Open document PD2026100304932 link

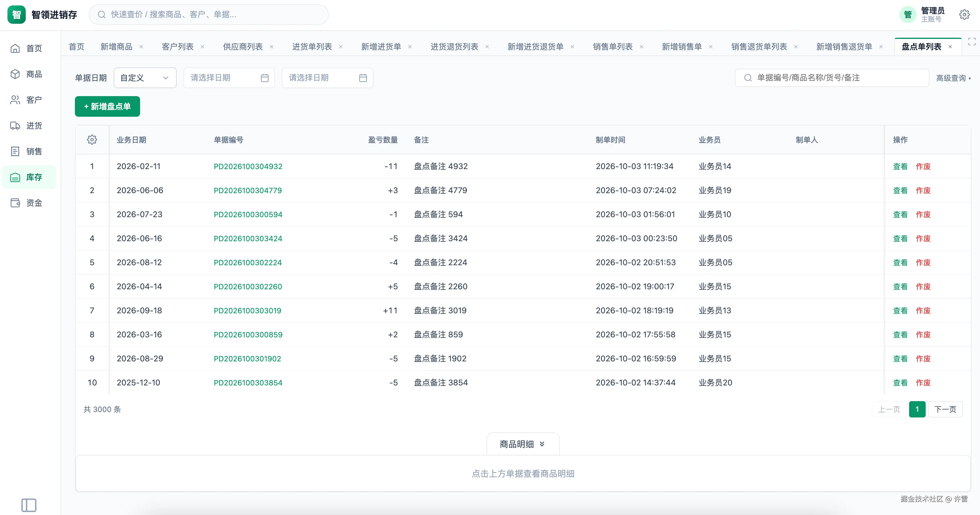[x=248, y=166]
